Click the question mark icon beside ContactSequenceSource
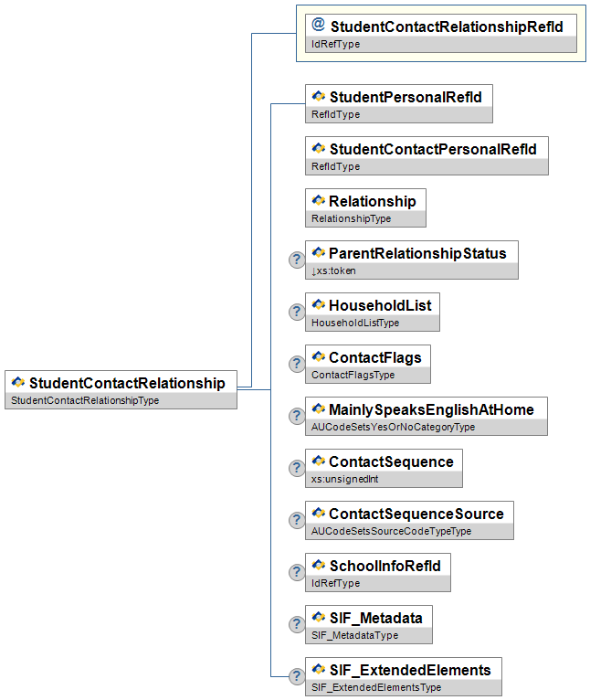 tap(296, 521)
